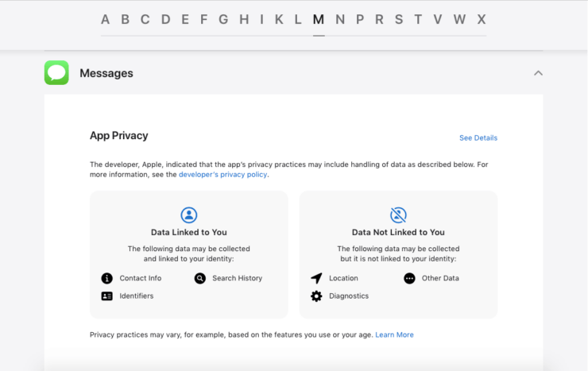
Task: Go to letter S in index
Action: click(x=399, y=20)
